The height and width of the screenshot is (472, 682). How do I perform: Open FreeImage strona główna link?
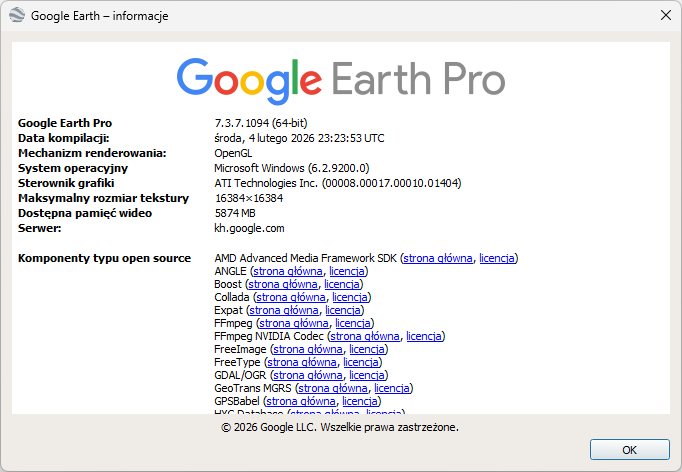coord(308,349)
